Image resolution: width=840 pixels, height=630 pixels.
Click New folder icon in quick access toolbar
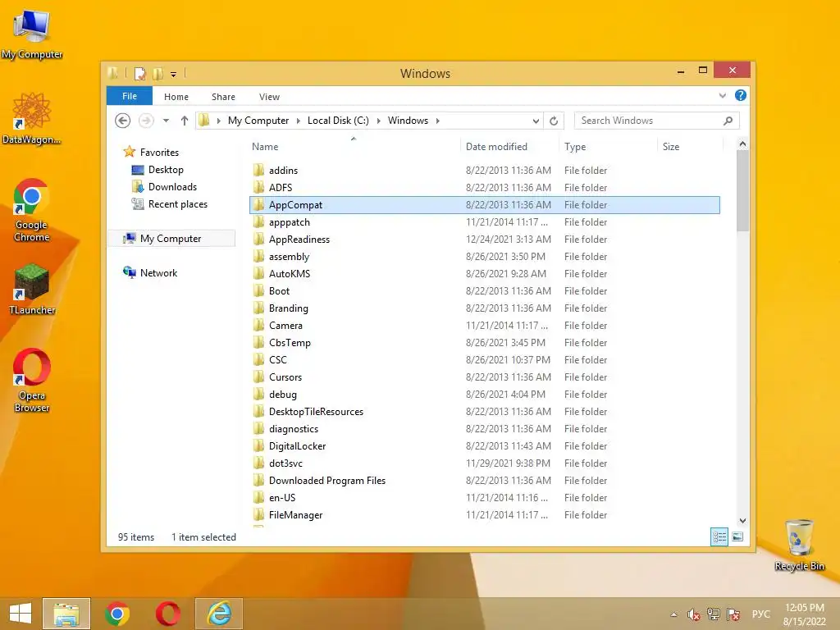[x=158, y=73]
